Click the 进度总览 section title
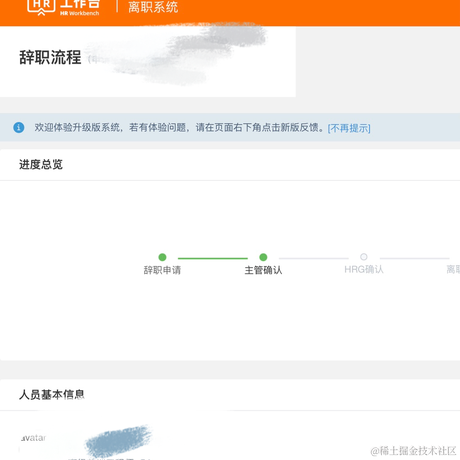Image resolution: width=460 pixels, height=460 pixels. (41, 164)
